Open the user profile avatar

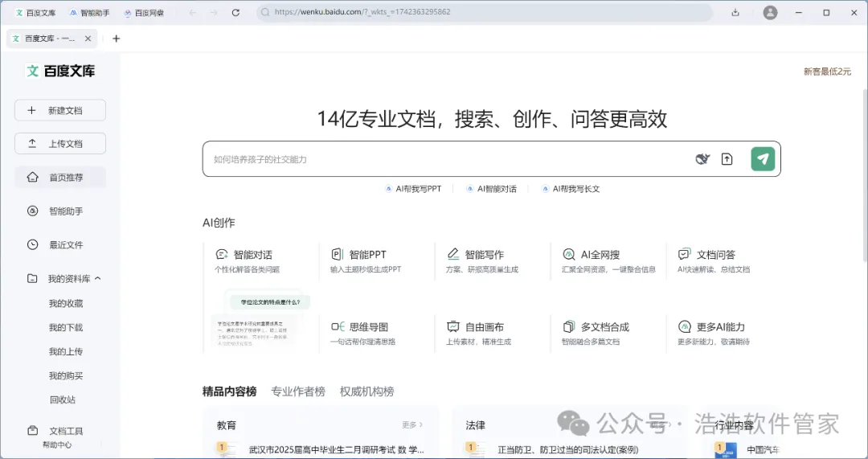click(x=770, y=12)
